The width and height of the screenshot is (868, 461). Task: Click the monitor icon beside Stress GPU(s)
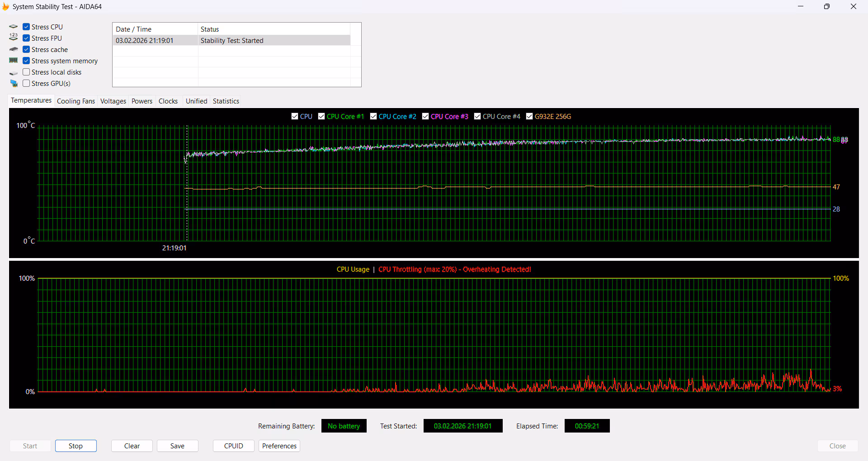14,84
